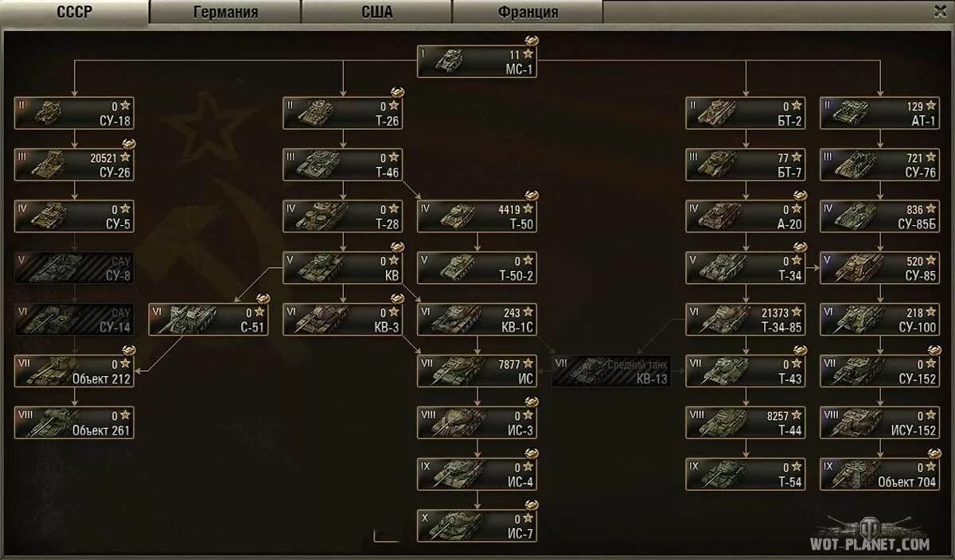Select the ИС-7 tier X tank
955x560 pixels.
(477, 526)
